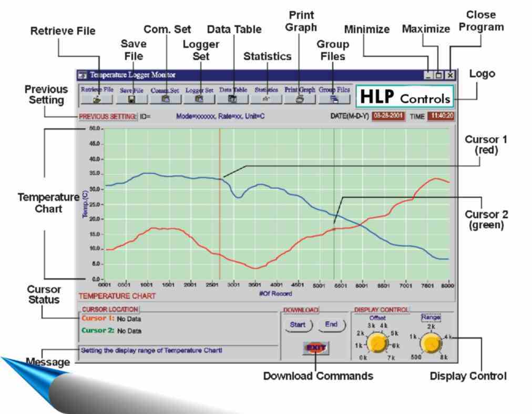This screenshot has height=414, width=532.
Task: Open the Logger Set icon
Action: [199, 98]
